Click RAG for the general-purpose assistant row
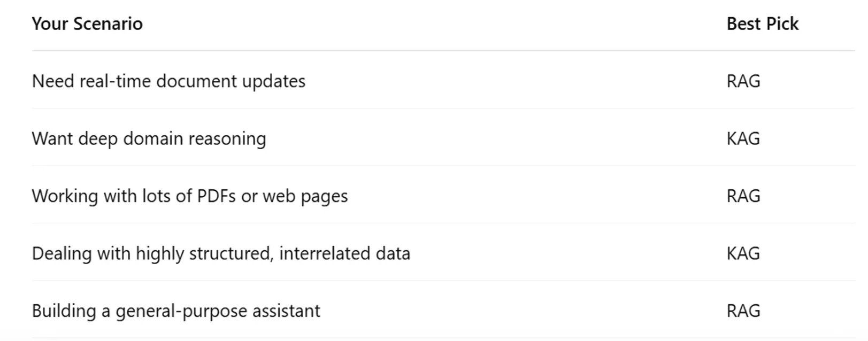This screenshot has width=868, height=341. click(743, 311)
